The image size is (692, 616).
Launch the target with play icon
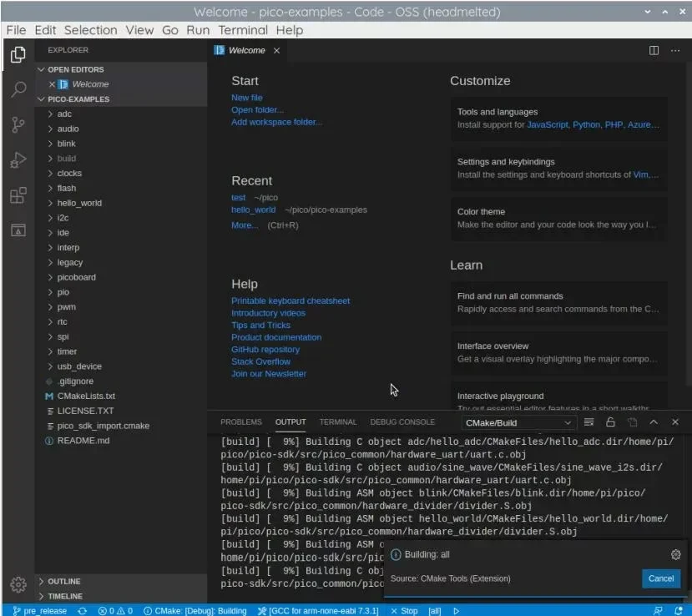tap(457, 611)
